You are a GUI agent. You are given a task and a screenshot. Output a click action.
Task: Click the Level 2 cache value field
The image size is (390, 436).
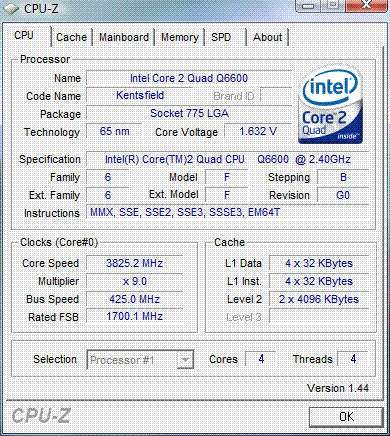click(319, 299)
